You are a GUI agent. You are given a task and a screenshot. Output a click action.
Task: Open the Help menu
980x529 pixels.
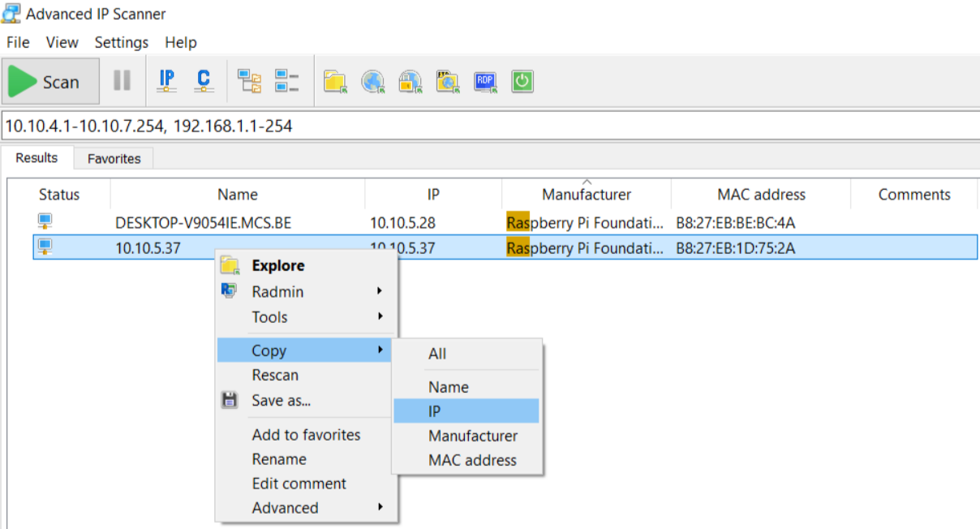181,42
